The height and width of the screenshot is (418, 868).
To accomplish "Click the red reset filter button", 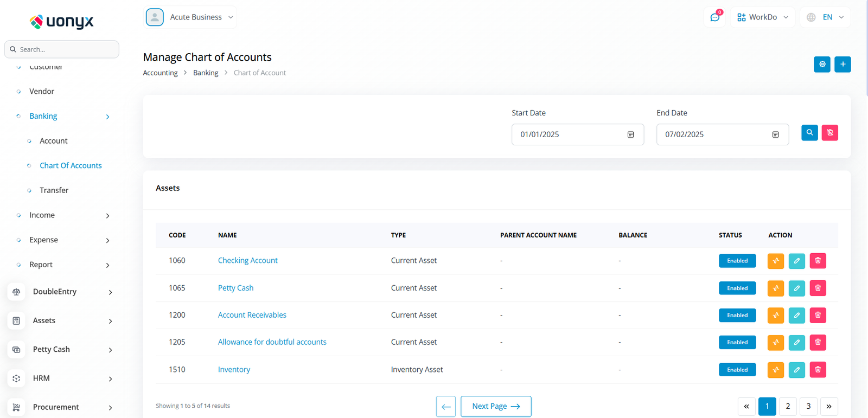I will click(829, 133).
